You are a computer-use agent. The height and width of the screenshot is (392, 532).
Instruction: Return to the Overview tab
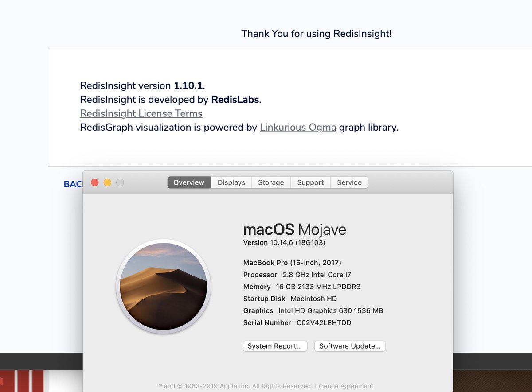point(189,182)
